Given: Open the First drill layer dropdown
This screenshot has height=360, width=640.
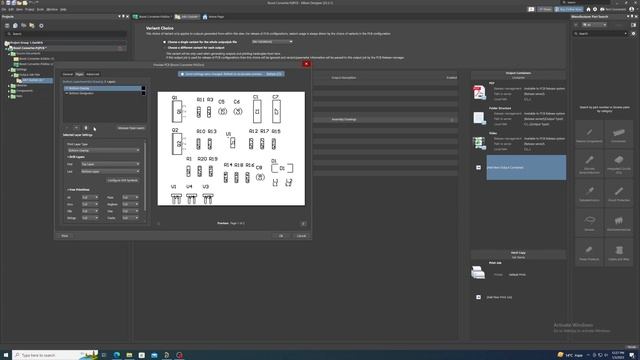Looking at the screenshot, I should coord(110,164).
